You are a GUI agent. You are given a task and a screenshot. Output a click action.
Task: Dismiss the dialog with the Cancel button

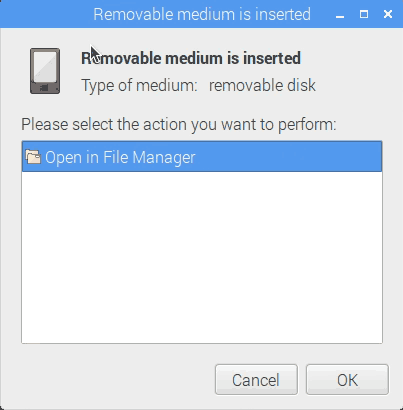[256, 379]
